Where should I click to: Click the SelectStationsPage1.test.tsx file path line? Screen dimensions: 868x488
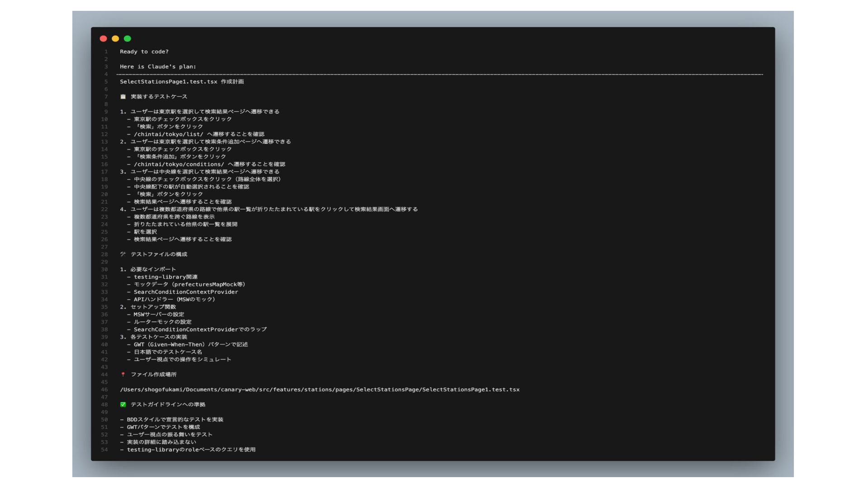click(319, 389)
